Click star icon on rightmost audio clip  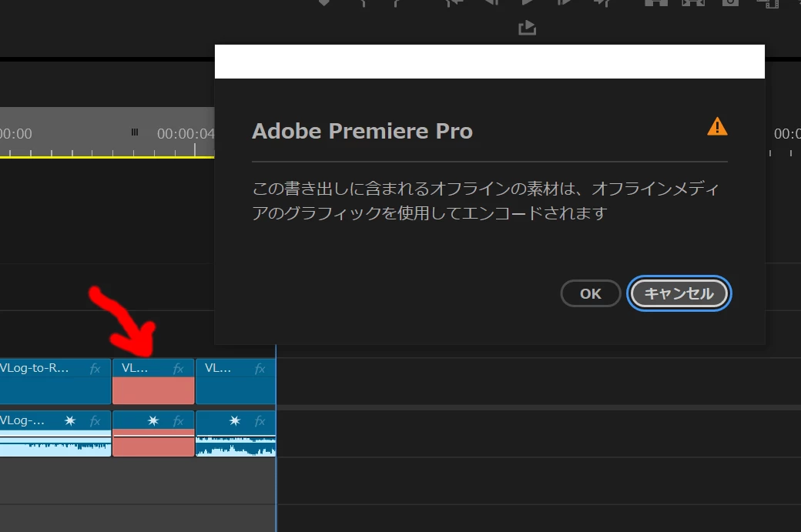click(x=234, y=420)
